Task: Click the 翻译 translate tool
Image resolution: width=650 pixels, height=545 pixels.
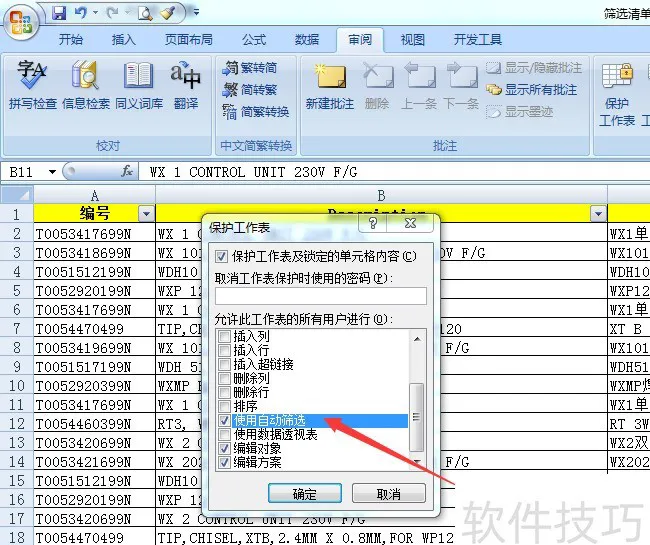Action: (186, 85)
